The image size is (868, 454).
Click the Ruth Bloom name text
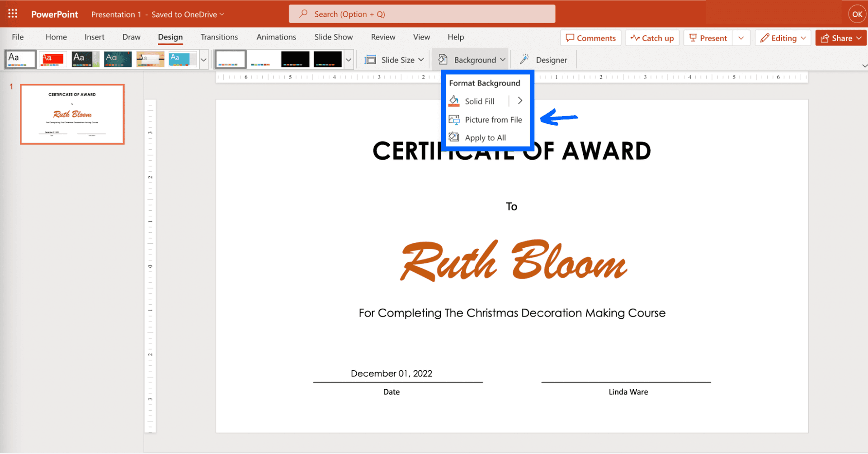pyautogui.click(x=514, y=261)
